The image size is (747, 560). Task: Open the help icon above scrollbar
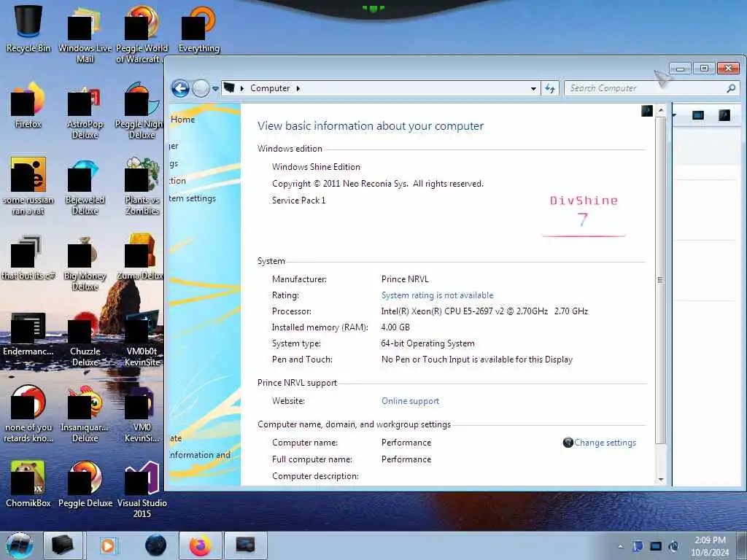pyautogui.click(x=647, y=111)
